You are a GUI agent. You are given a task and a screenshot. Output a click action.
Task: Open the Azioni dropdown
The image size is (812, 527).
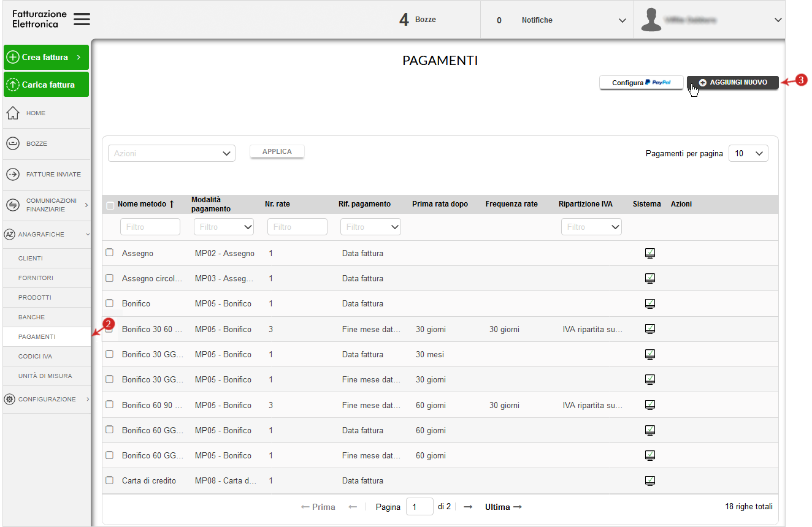[172, 153]
